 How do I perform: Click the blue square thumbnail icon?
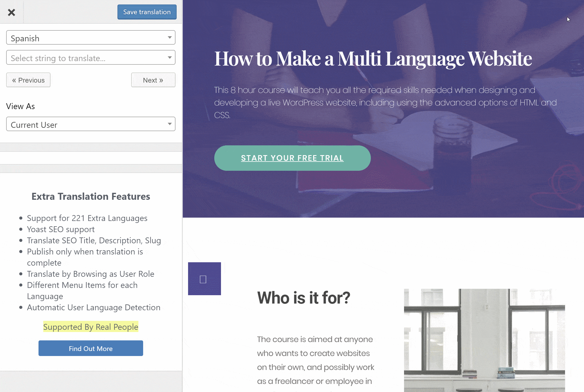click(x=204, y=278)
